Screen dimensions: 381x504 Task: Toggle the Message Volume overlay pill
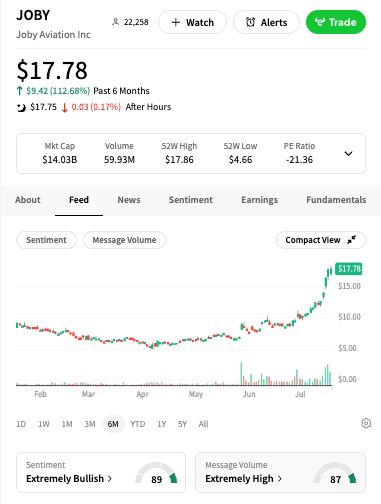pos(124,240)
